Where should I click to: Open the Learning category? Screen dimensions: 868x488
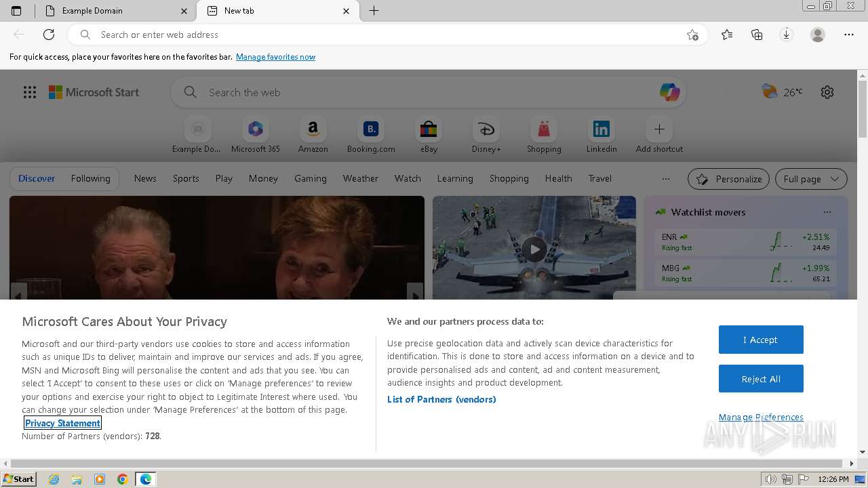coord(455,178)
